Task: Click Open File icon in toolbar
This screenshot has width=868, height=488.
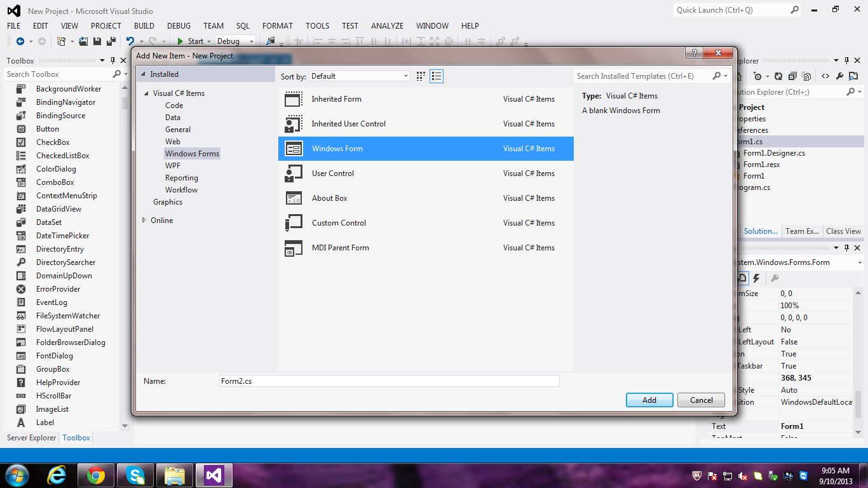Action: point(83,41)
